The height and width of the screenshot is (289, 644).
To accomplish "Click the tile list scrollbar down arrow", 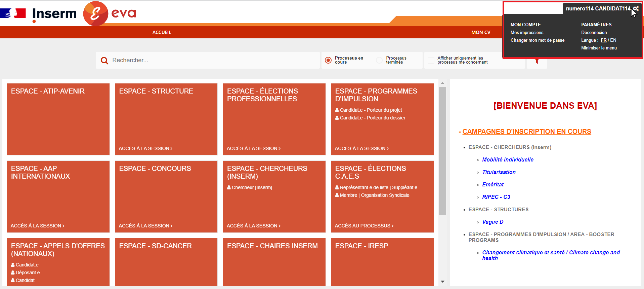I will click(x=442, y=282).
